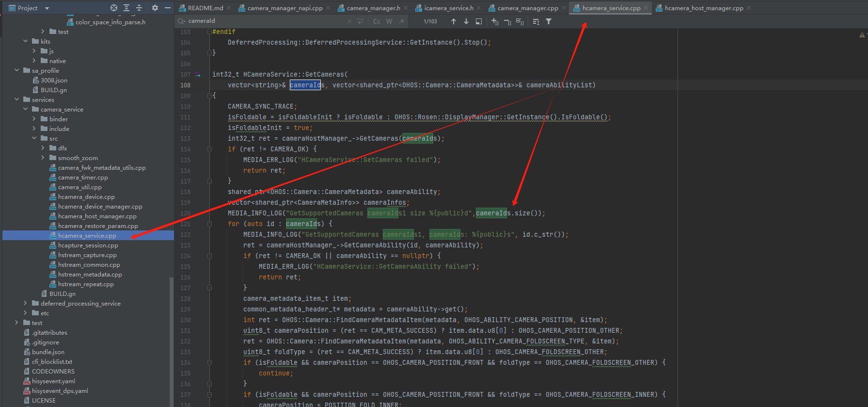
Task: Select camera_util.cpp in project tree
Action: click(x=80, y=187)
